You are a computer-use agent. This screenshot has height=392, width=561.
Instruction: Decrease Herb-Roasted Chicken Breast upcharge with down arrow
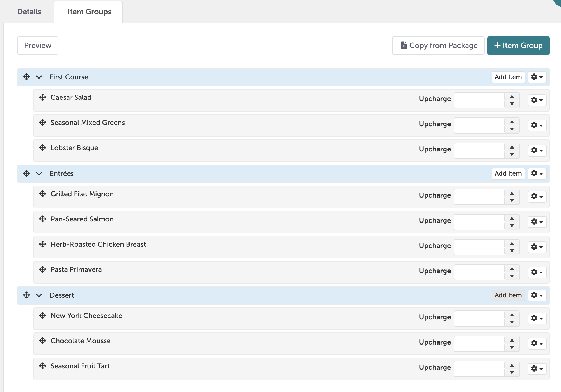point(512,251)
